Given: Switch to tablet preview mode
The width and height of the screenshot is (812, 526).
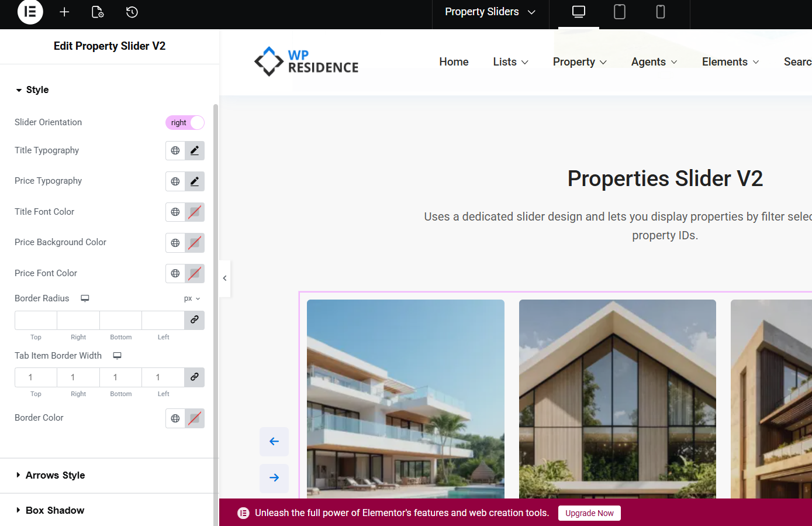Looking at the screenshot, I should (x=619, y=12).
